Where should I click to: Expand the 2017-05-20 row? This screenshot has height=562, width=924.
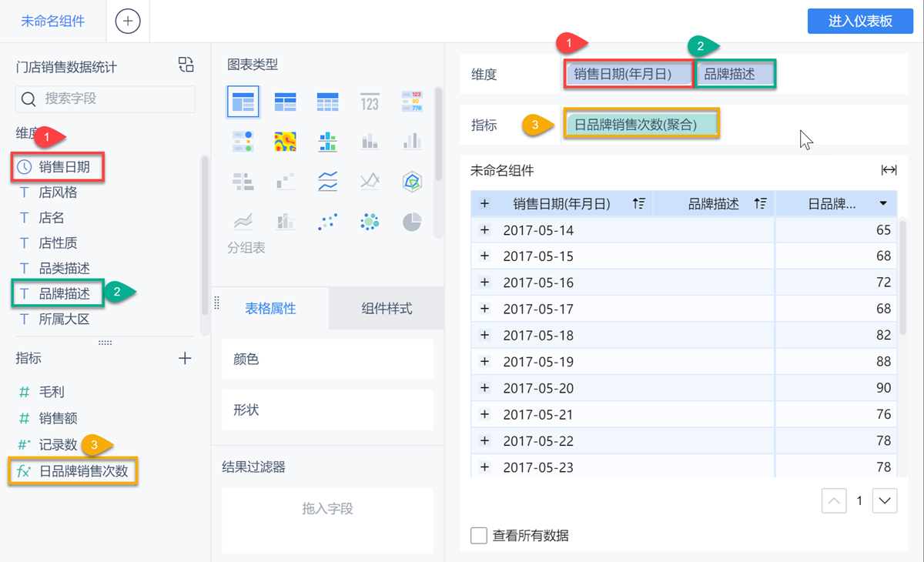484,388
